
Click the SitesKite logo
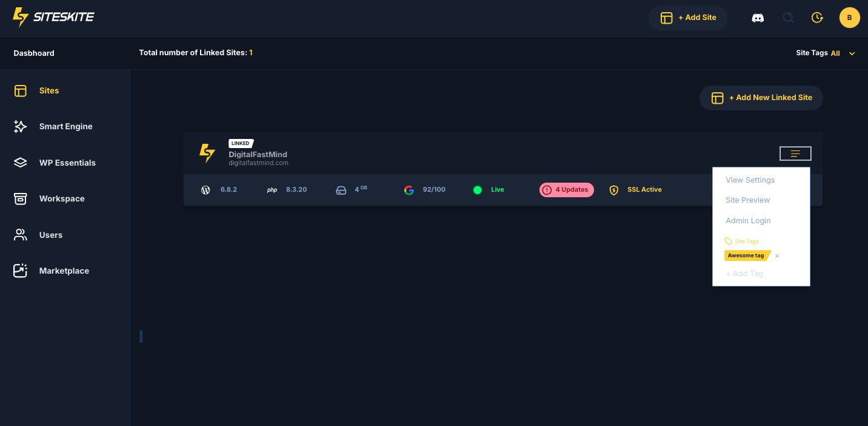(53, 17)
